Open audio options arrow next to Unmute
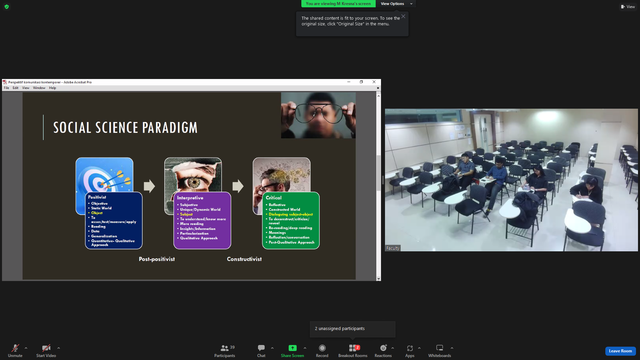Image resolution: width=640 pixels, height=360 pixels. coord(26,348)
